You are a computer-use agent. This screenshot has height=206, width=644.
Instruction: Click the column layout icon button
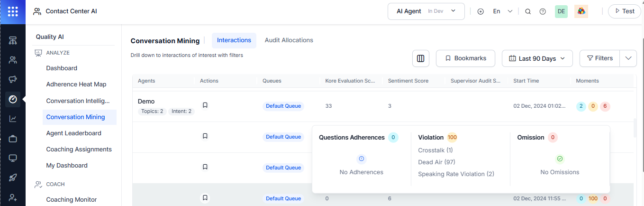[x=420, y=58]
